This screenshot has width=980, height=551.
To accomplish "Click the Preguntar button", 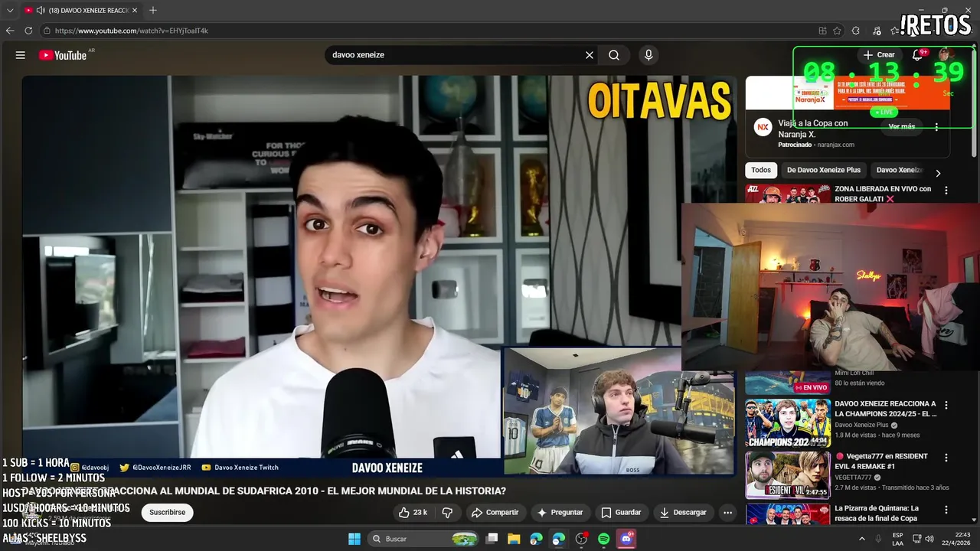I will coord(560,512).
